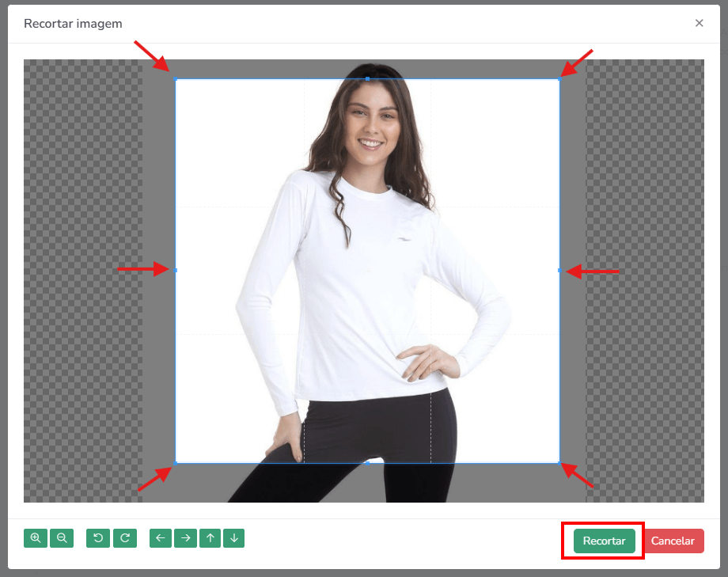
Task: Select the bottom-right crop corner handle
Action: pos(559,463)
